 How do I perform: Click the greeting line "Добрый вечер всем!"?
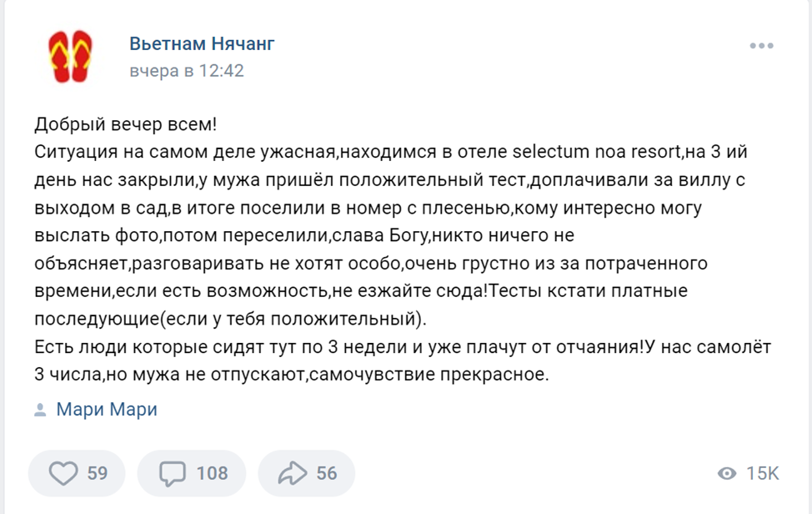(x=126, y=124)
